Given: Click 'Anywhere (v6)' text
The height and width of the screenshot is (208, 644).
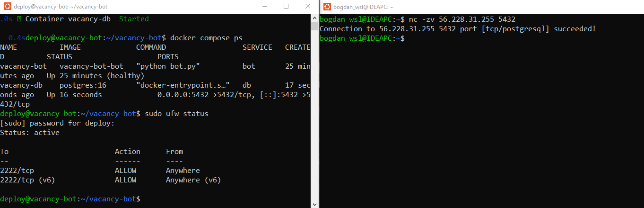Looking at the screenshot, I should coord(193,180).
